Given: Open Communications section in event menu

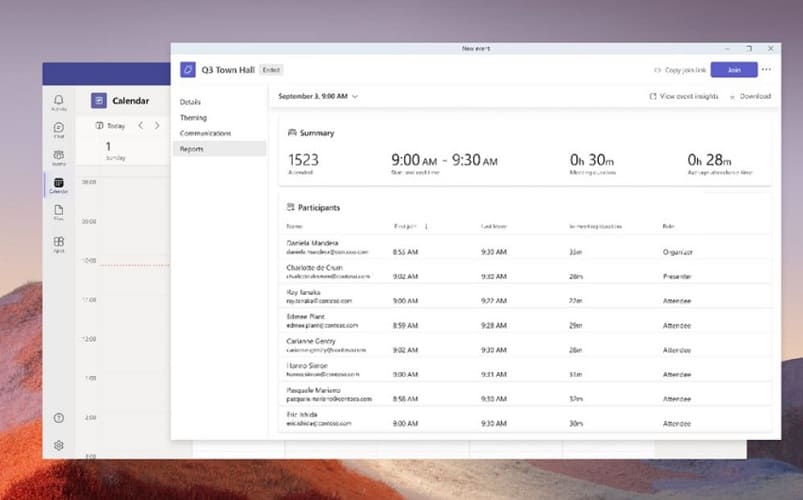Looking at the screenshot, I should click(x=205, y=133).
